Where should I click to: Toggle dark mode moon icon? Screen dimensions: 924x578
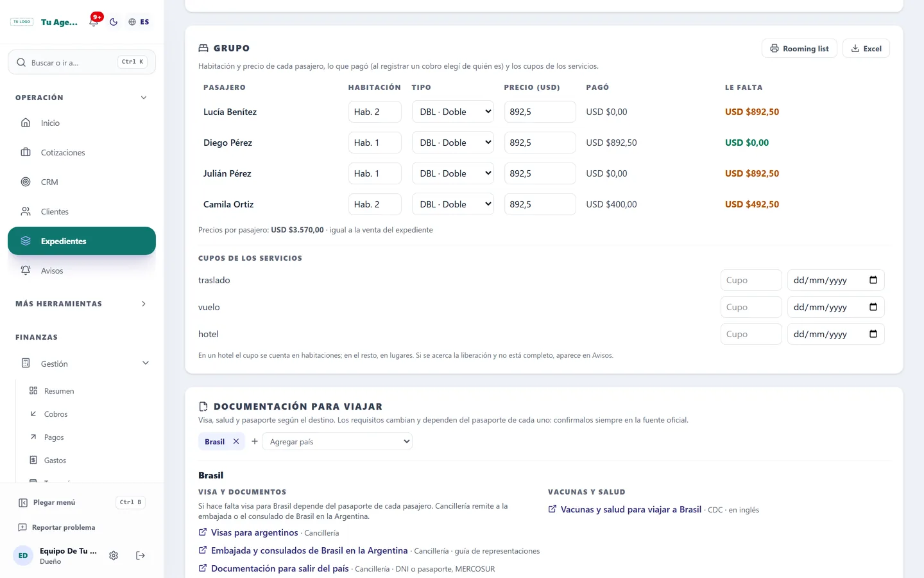[x=114, y=22]
